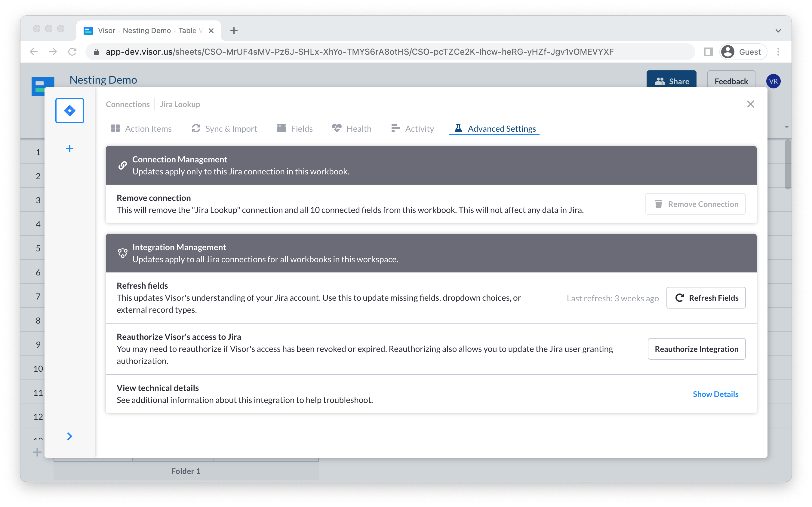
Task: Click the sheet vertical scrollbar thumb
Action: pos(788,164)
